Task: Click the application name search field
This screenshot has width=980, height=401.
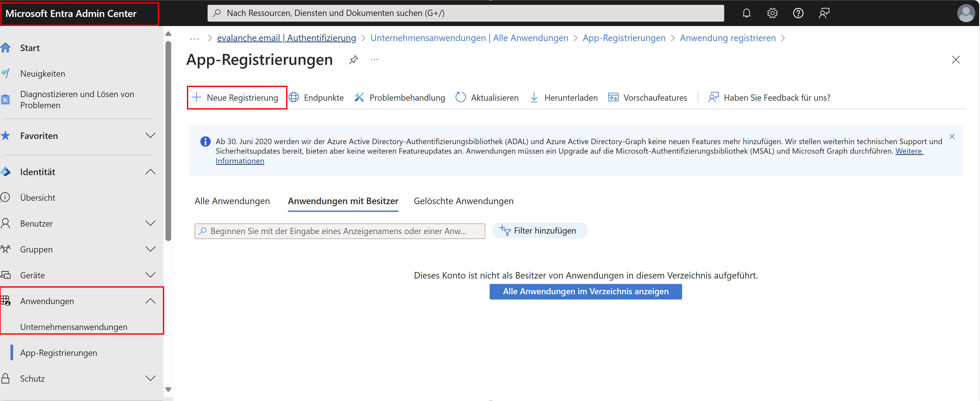Action: [x=339, y=231]
